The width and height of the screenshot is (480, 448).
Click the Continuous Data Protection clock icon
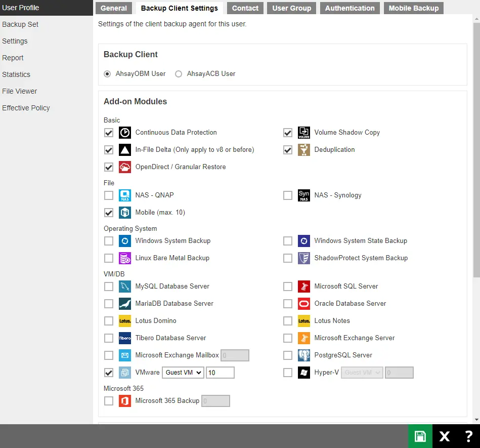[125, 133]
